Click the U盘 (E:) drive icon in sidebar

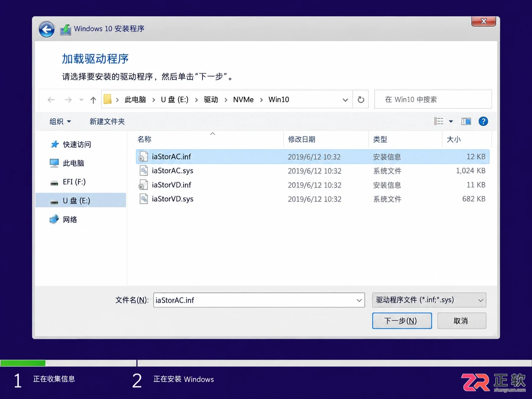(x=54, y=201)
